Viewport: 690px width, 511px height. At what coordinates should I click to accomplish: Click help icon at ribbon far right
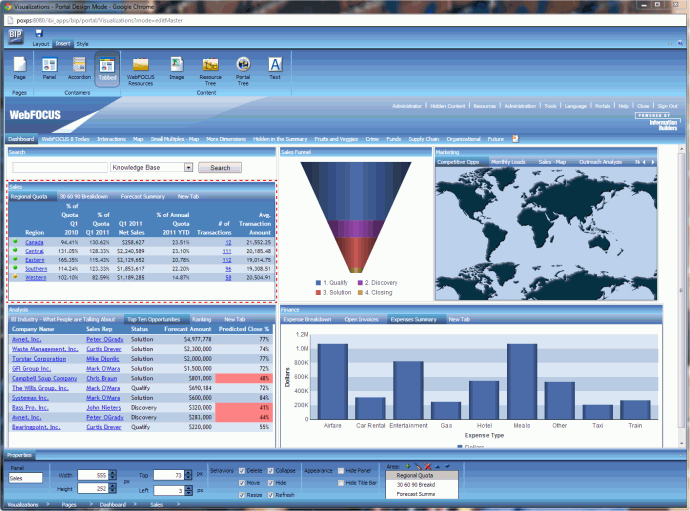tap(680, 43)
